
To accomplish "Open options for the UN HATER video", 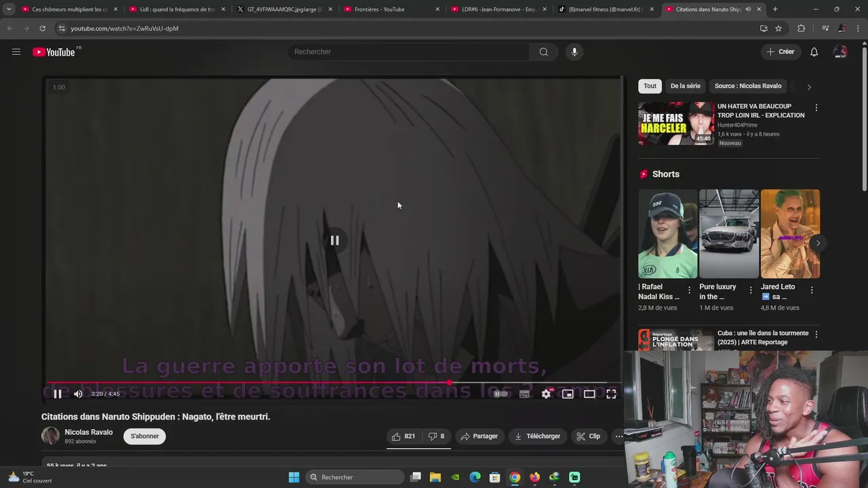I will 816,108.
